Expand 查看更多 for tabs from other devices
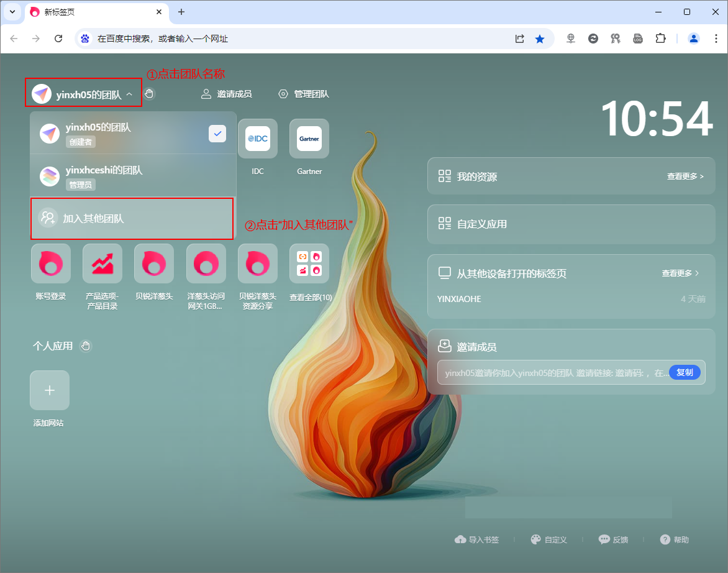 click(680, 273)
